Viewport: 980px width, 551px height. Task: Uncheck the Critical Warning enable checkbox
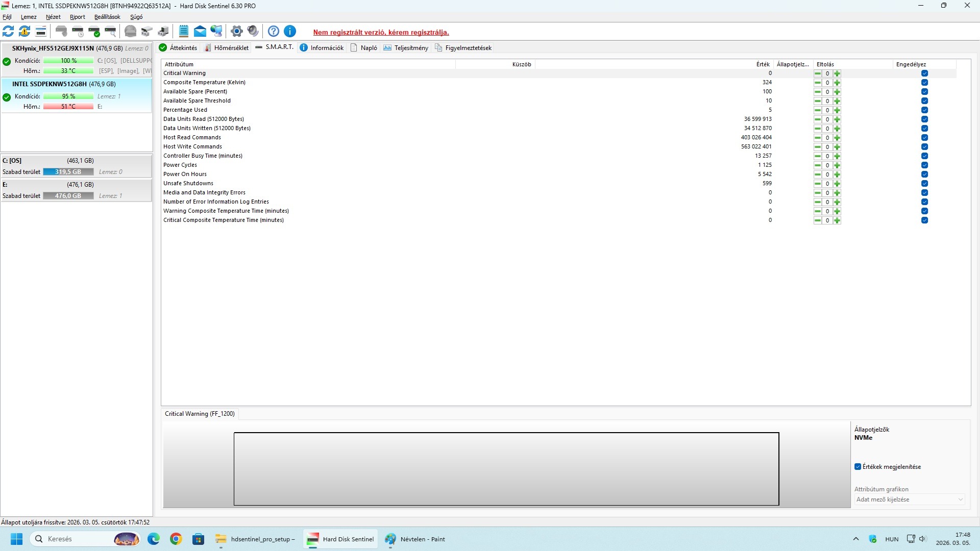click(x=924, y=73)
